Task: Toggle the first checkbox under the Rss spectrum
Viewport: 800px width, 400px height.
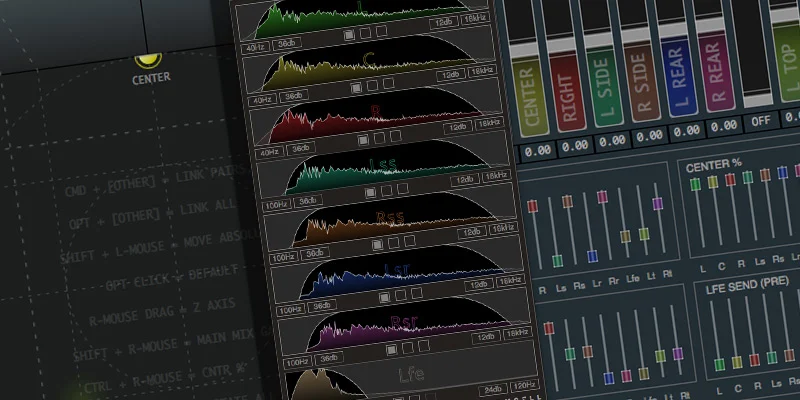Action: point(378,244)
